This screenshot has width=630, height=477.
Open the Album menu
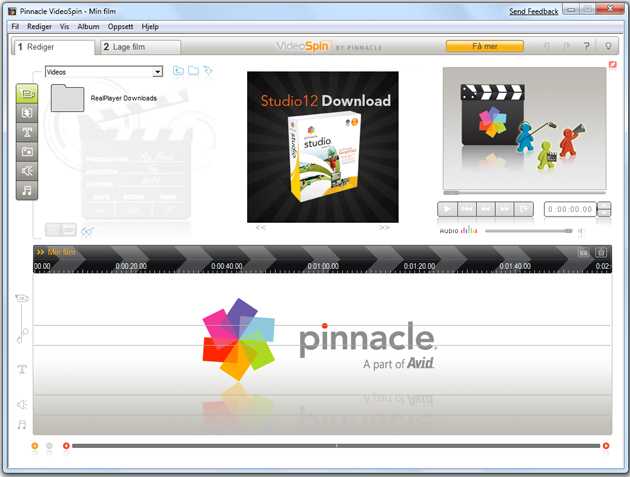pos(88,27)
